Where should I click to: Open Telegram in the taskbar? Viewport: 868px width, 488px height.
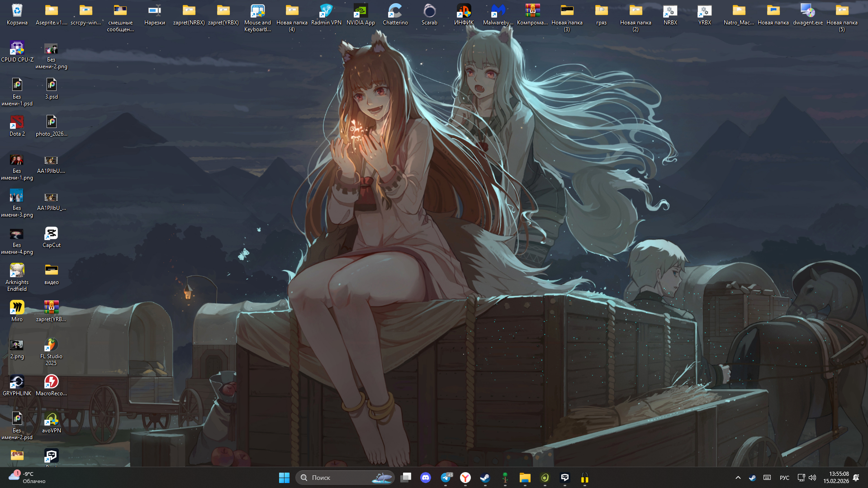(446, 478)
